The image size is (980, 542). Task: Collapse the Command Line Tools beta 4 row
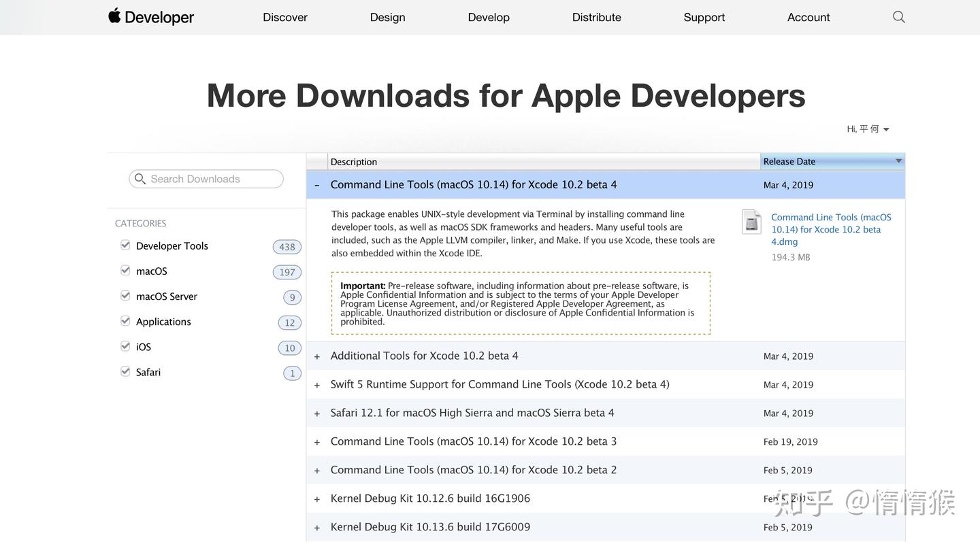[x=317, y=185]
